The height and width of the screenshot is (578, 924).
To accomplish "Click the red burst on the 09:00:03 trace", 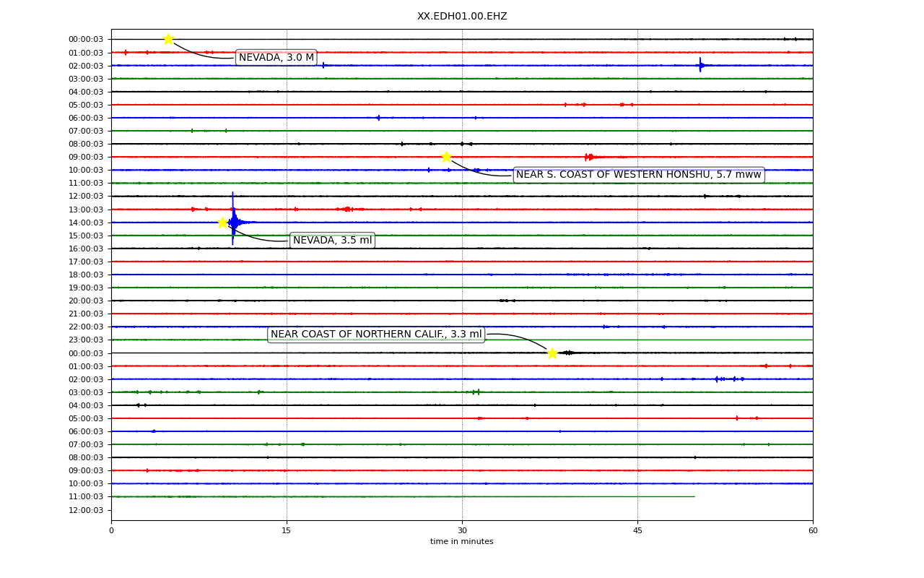I will coord(589,157).
